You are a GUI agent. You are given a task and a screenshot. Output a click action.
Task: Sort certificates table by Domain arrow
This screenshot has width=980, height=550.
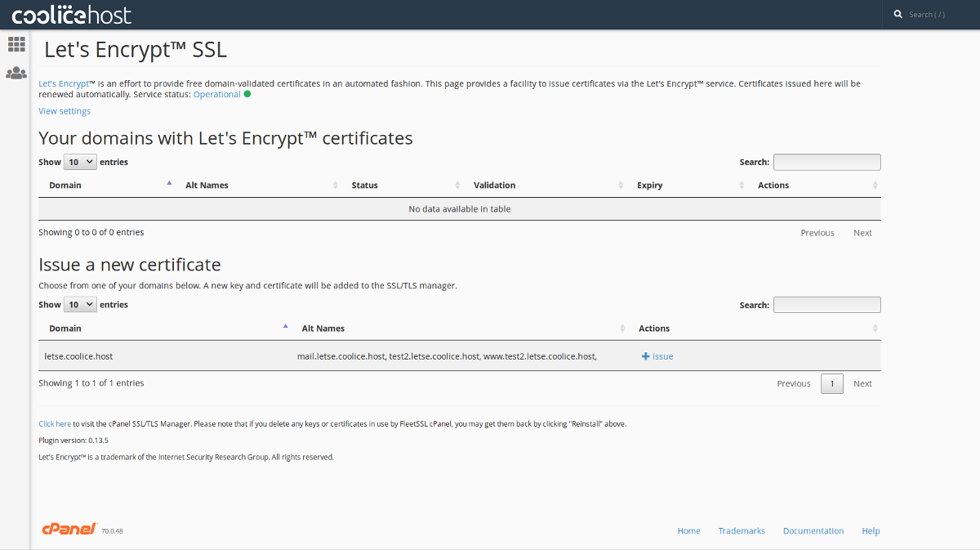point(169,183)
